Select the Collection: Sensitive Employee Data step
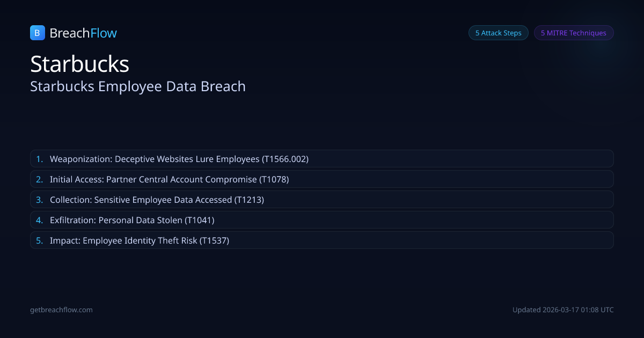 tap(322, 200)
